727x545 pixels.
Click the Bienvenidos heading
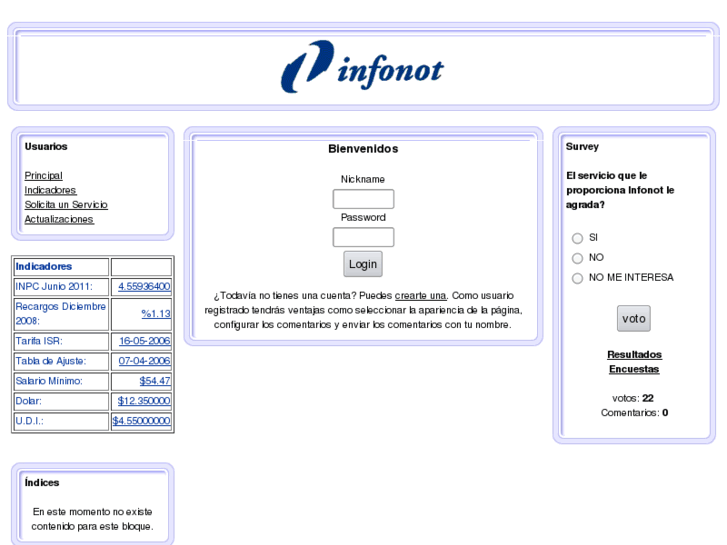[x=363, y=149]
